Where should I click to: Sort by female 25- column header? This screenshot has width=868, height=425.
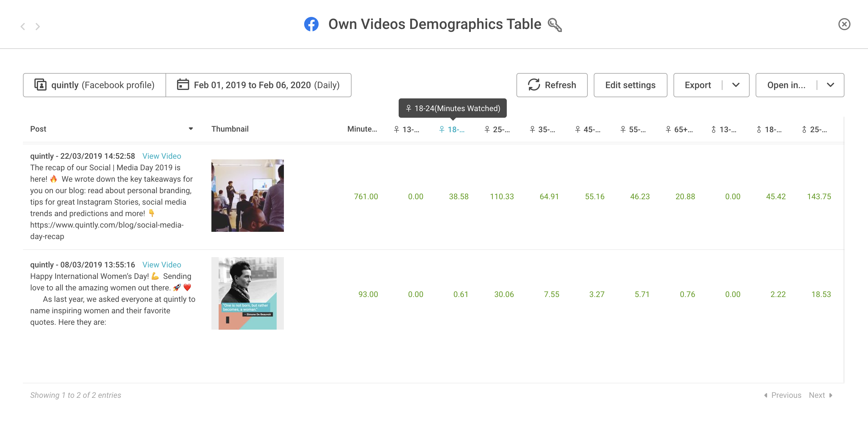click(x=497, y=129)
